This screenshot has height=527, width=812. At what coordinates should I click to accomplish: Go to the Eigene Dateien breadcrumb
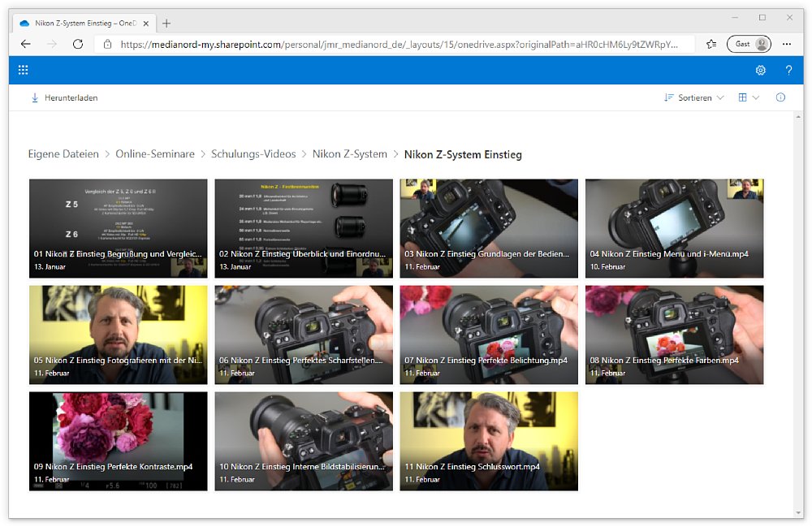click(x=63, y=154)
